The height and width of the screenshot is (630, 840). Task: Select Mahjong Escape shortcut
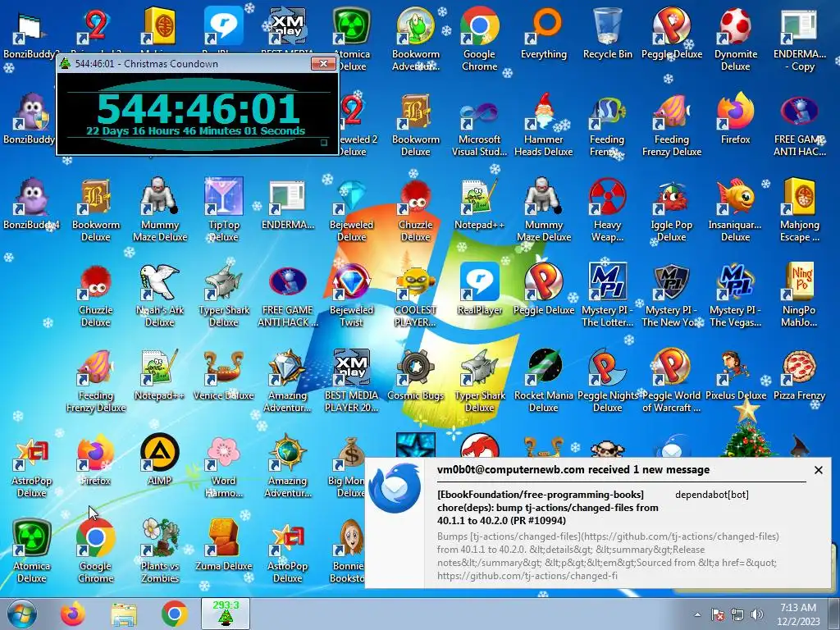[x=799, y=209]
